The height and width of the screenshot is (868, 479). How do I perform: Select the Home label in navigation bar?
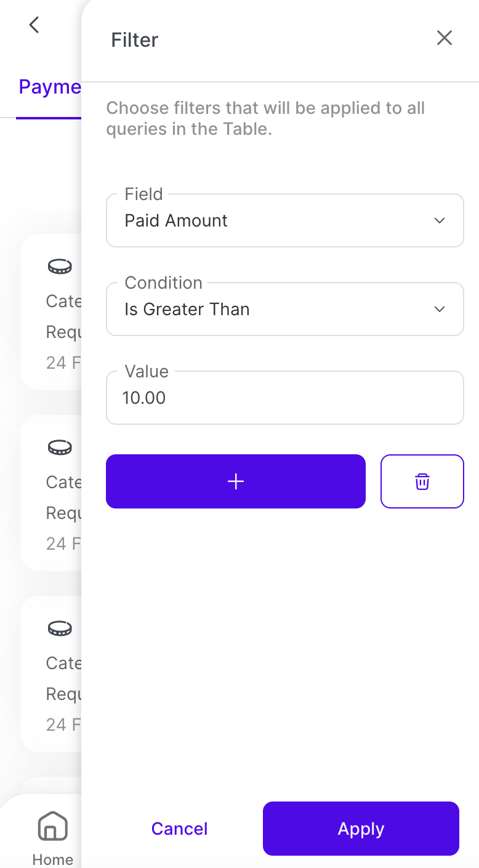point(53,859)
